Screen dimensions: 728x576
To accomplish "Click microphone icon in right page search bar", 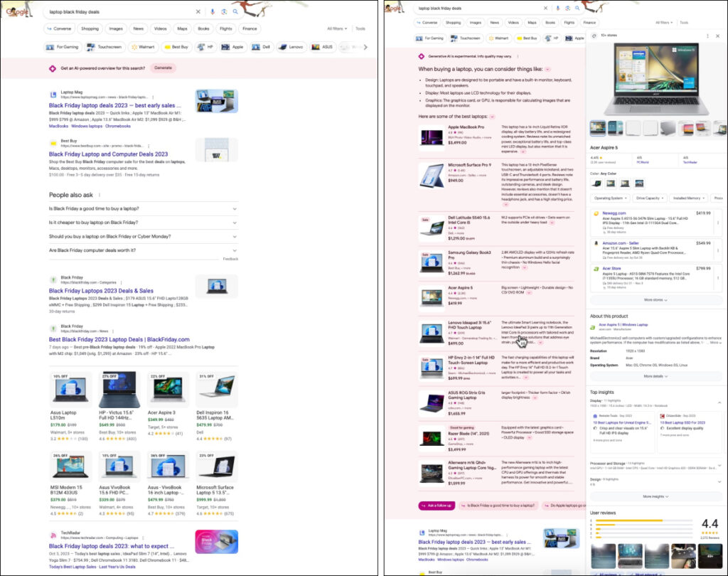I will point(558,8).
